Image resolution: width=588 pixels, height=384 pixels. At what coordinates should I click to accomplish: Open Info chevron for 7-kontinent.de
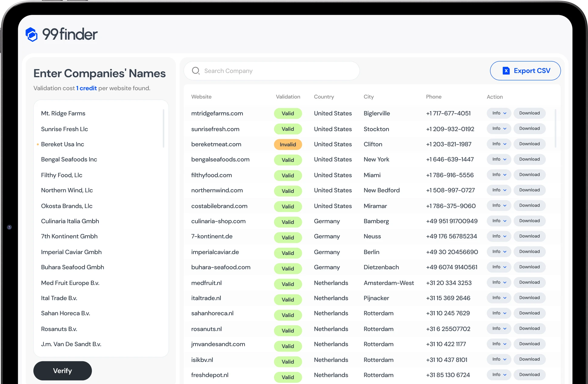[x=505, y=236]
